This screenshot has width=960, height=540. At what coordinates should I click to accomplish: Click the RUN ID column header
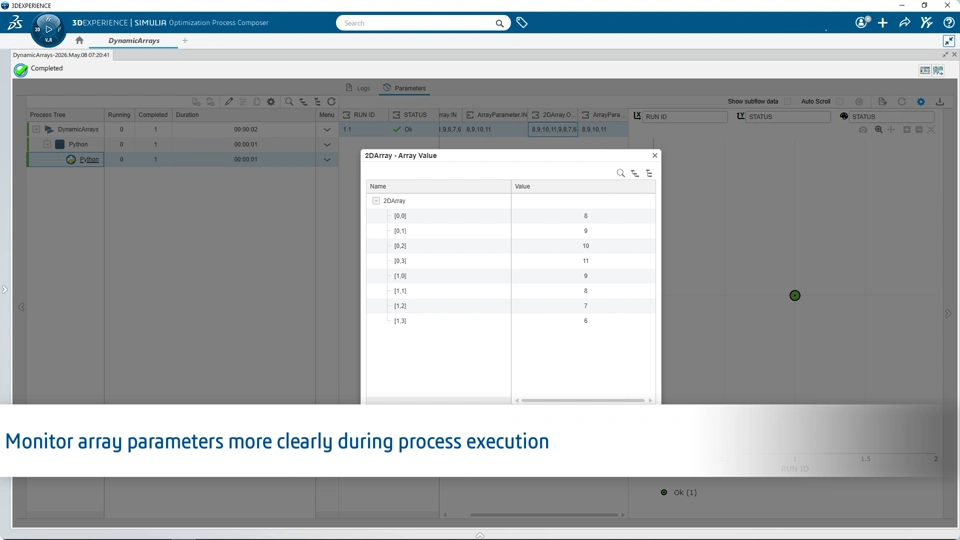click(x=364, y=114)
